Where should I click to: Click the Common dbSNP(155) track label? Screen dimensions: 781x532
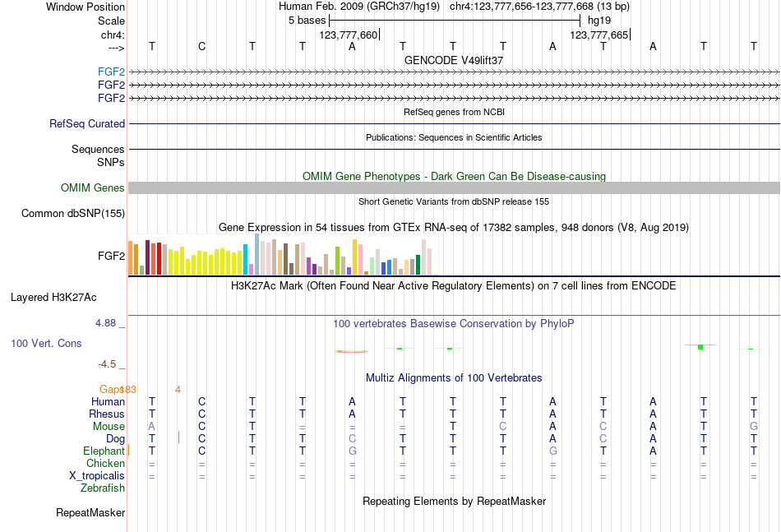coord(72,213)
